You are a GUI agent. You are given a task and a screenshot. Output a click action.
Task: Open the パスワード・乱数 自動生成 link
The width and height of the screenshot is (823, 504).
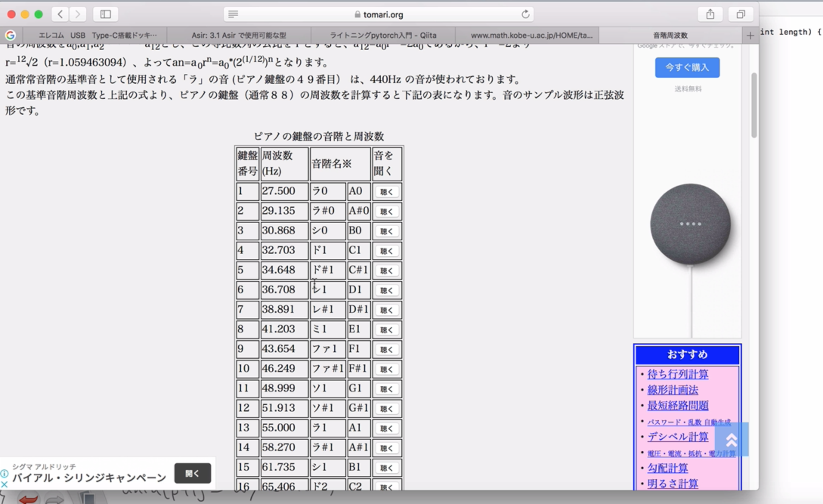point(689,422)
